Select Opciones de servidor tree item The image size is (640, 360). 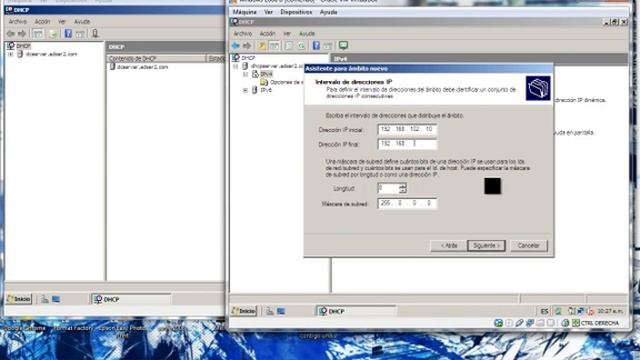pyautogui.click(x=287, y=82)
